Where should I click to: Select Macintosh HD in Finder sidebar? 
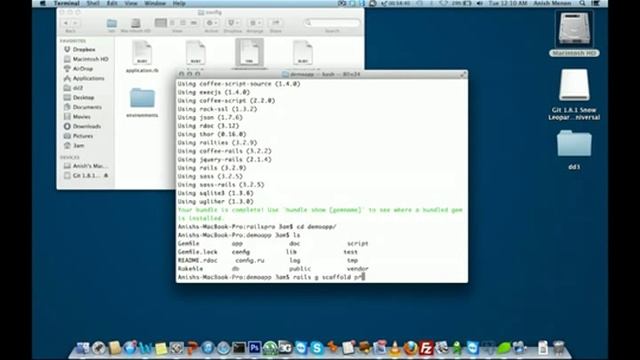click(86, 59)
